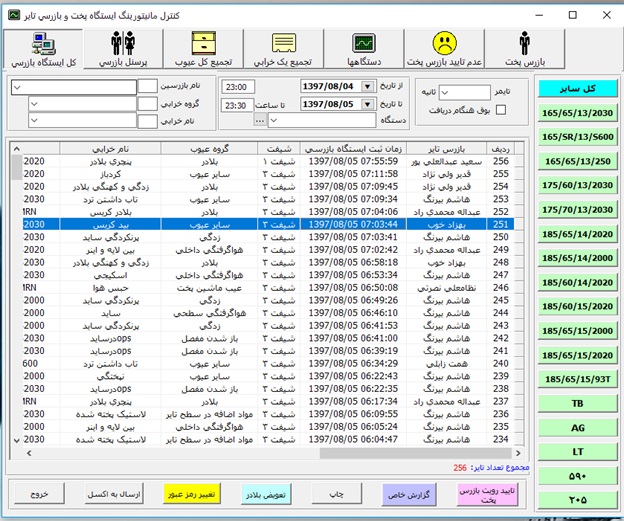The image size is (624, 521).
Task: Sort by the شیفت column header
Action: click(x=279, y=149)
